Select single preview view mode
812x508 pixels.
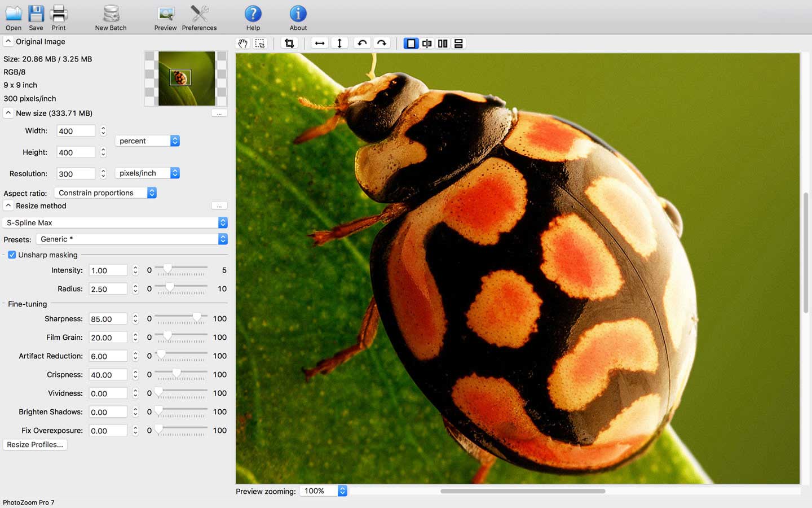[411, 43]
